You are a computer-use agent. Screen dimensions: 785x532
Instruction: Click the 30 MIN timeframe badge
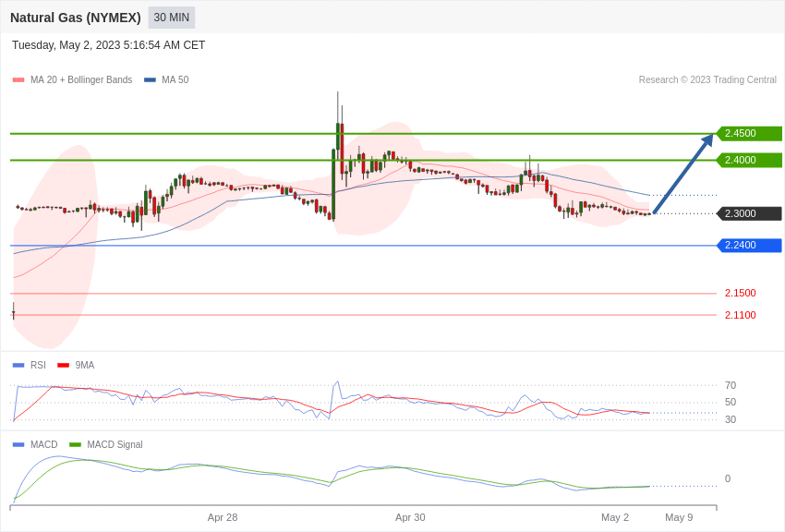(x=171, y=18)
